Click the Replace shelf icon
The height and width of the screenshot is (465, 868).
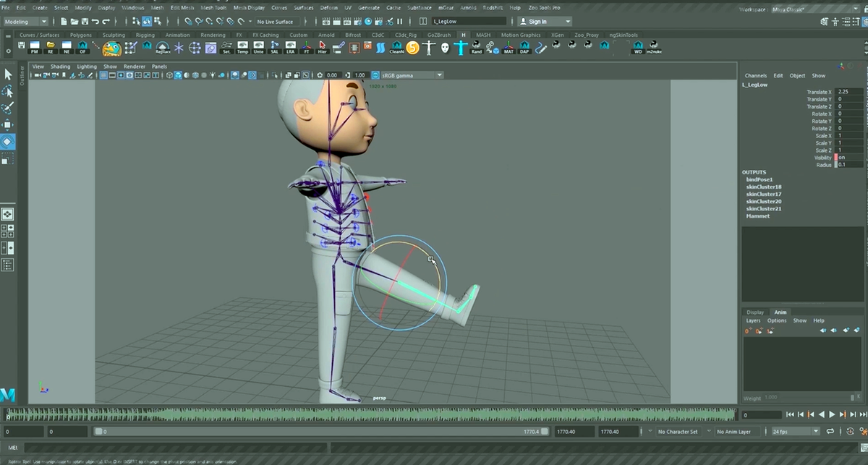point(163,48)
